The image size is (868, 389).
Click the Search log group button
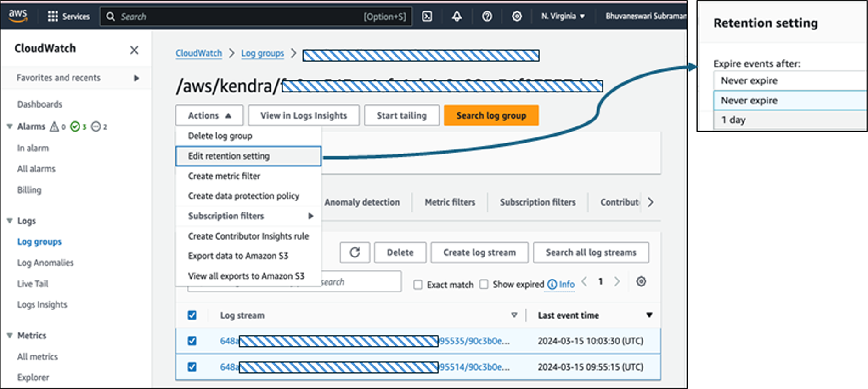click(491, 115)
